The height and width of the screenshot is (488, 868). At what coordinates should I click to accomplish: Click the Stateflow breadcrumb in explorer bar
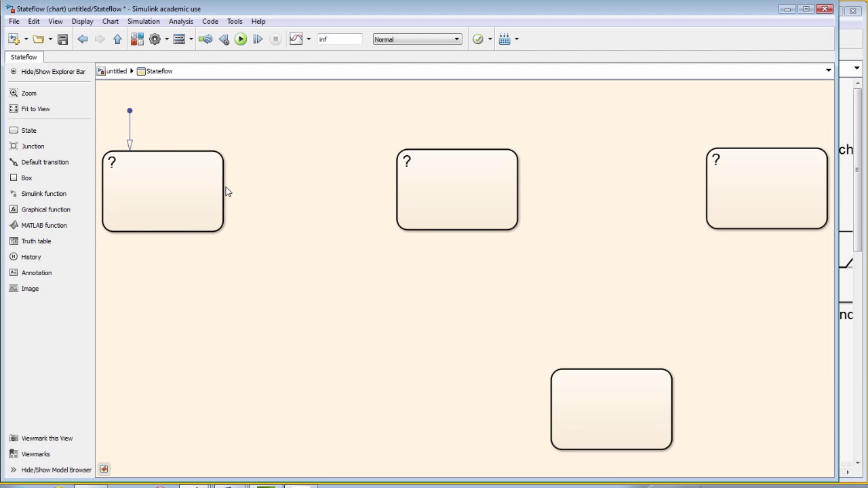pos(155,71)
